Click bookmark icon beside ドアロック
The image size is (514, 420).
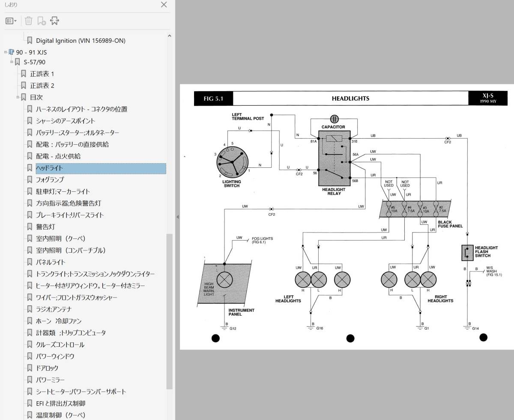[30, 368]
